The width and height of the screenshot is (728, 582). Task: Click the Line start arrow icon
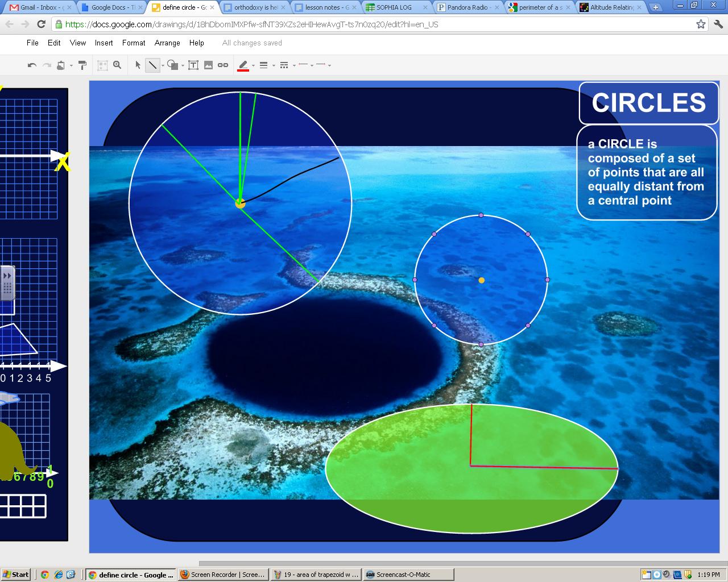pyautogui.click(x=303, y=65)
